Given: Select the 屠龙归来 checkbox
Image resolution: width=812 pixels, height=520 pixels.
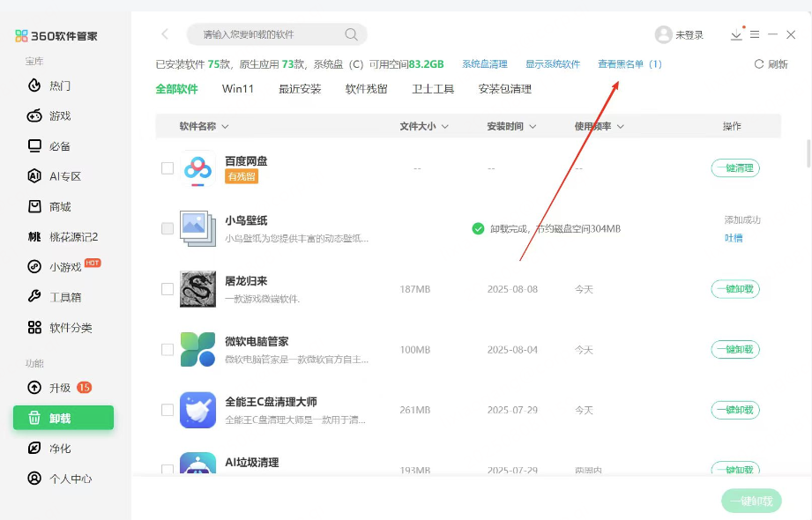Looking at the screenshot, I should click(168, 289).
